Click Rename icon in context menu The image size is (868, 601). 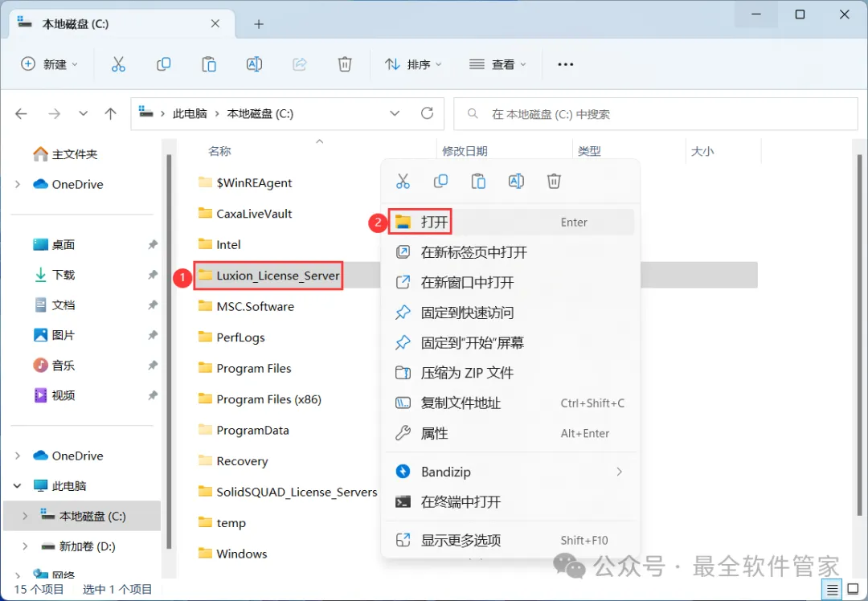click(516, 181)
